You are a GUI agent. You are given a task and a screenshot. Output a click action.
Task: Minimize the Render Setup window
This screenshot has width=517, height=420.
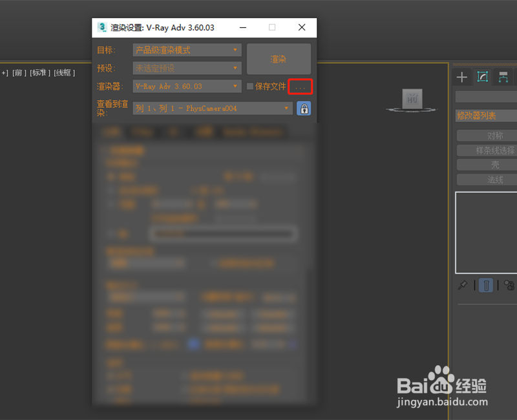point(243,27)
